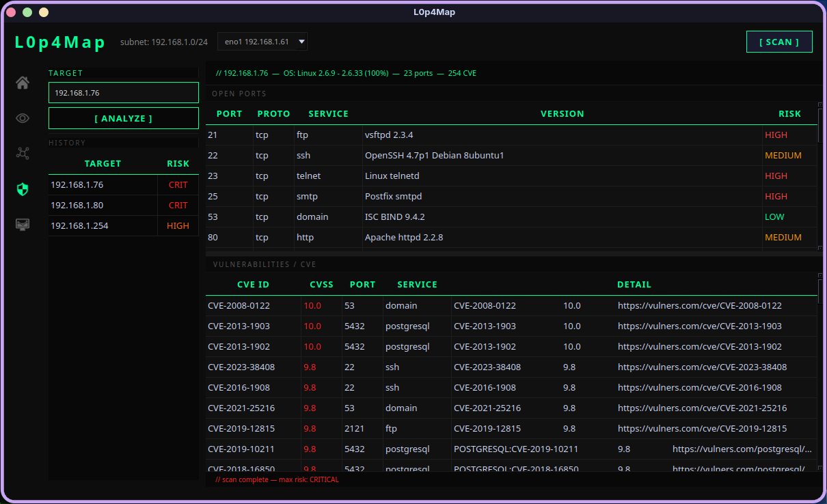Sort history by TARGET column header
The height and width of the screenshot is (504, 827).
click(x=103, y=164)
